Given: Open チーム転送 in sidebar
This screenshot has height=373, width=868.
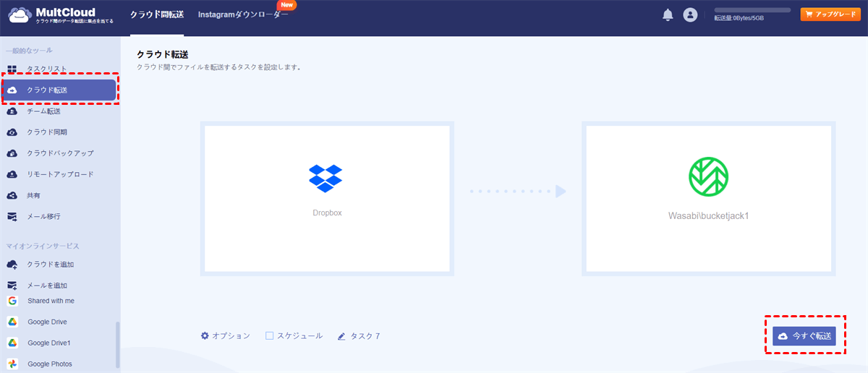Looking at the screenshot, I should click(x=43, y=111).
